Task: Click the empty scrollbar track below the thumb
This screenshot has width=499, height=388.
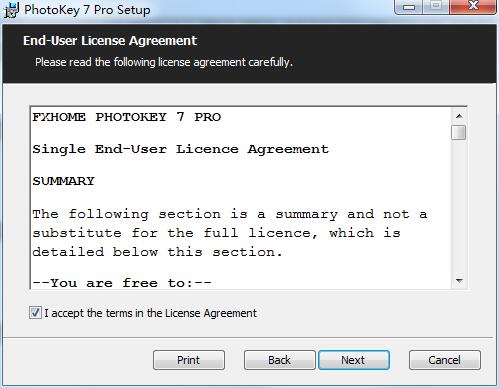Action: (x=459, y=207)
